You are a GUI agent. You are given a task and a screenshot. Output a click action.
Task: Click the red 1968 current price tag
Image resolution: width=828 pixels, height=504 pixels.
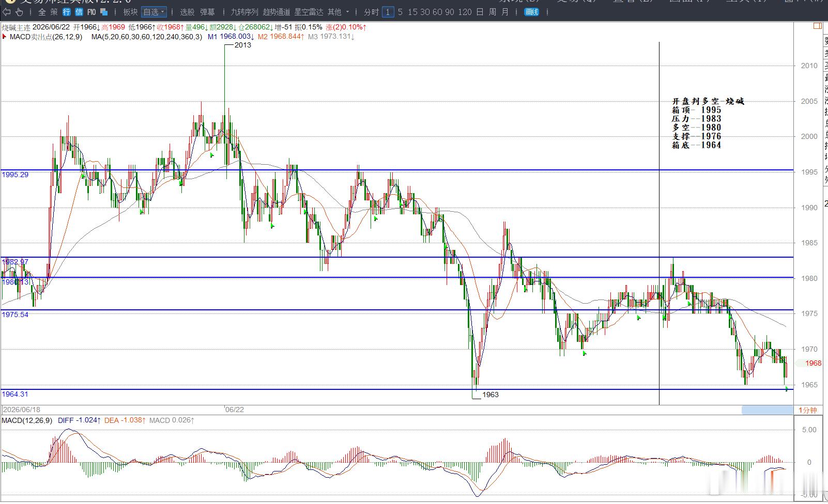813,363
